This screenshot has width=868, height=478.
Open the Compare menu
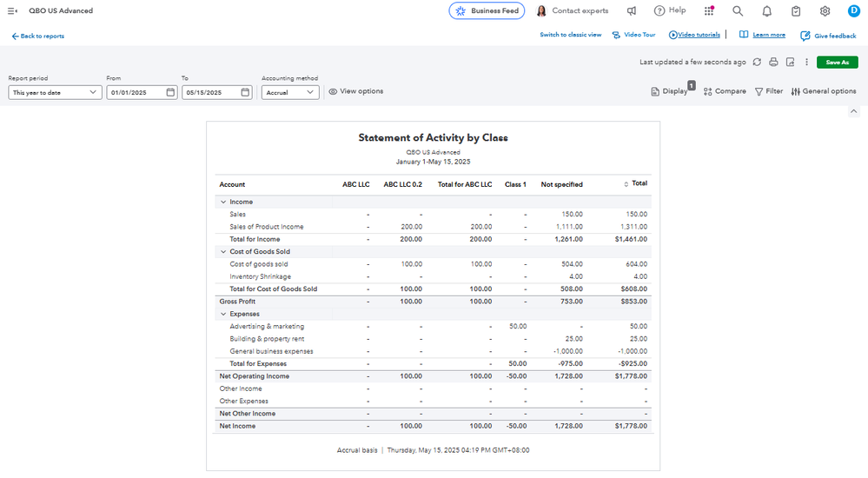pyautogui.click(x=725, y=91)
